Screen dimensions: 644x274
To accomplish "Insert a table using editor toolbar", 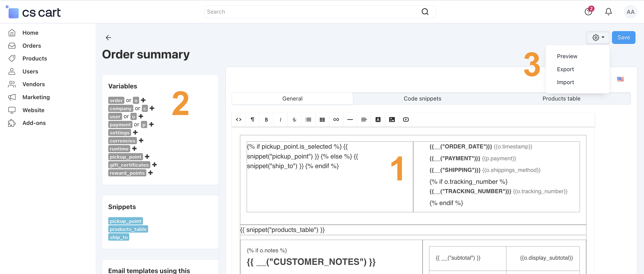I will [x=322, y=119].
